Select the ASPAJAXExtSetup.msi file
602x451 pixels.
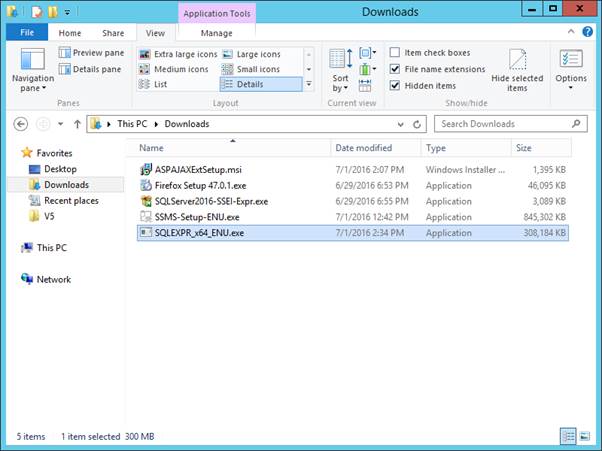click(198, 170)
